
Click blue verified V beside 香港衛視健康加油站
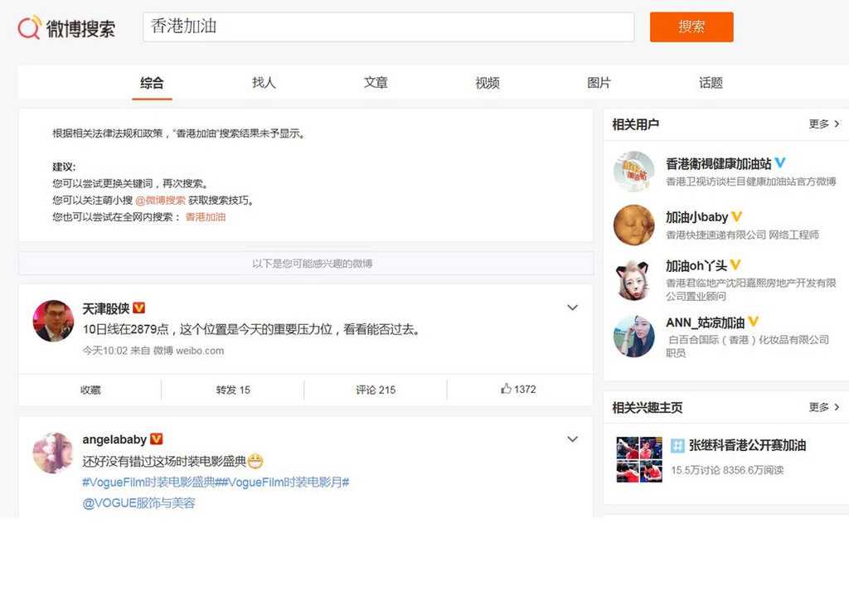coord(779,163)
